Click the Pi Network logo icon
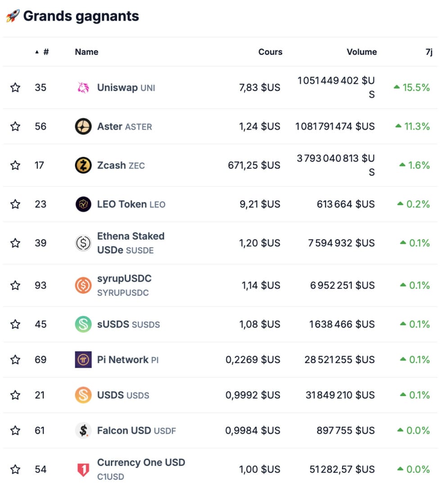Screen dimensions: 448x486 (83, 360)
